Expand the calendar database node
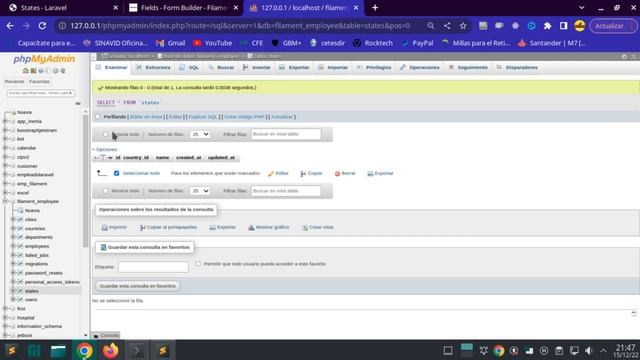The image size is (640, 360). click(5, 148)
